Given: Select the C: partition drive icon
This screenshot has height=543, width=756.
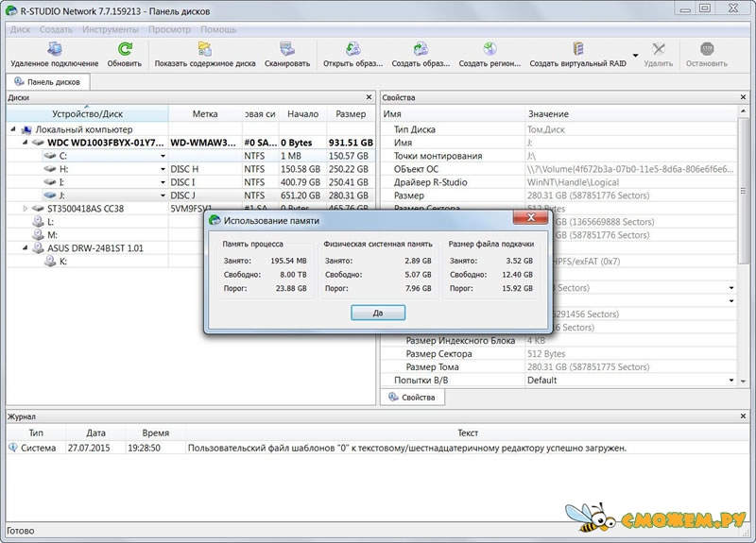Looking at the screenshot, I should pyautogui.click(x=50, y=156).
